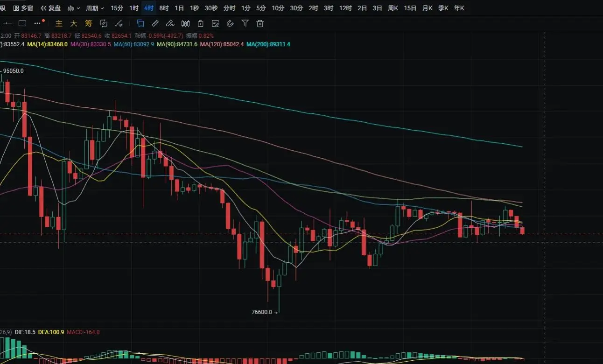Viewport: 603px width, 364px height.
Task: Select the 12时 timeframe
Action: coord(345,8)
